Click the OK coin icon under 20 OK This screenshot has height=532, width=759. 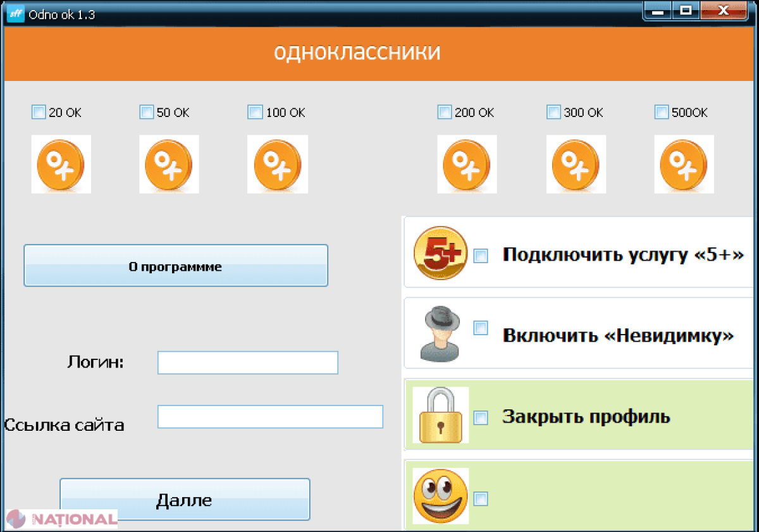pyautogui.click(x=61, y=164)
